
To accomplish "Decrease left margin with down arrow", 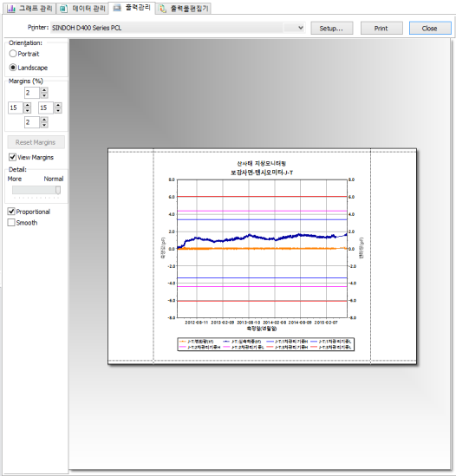I will coord(28,110).
